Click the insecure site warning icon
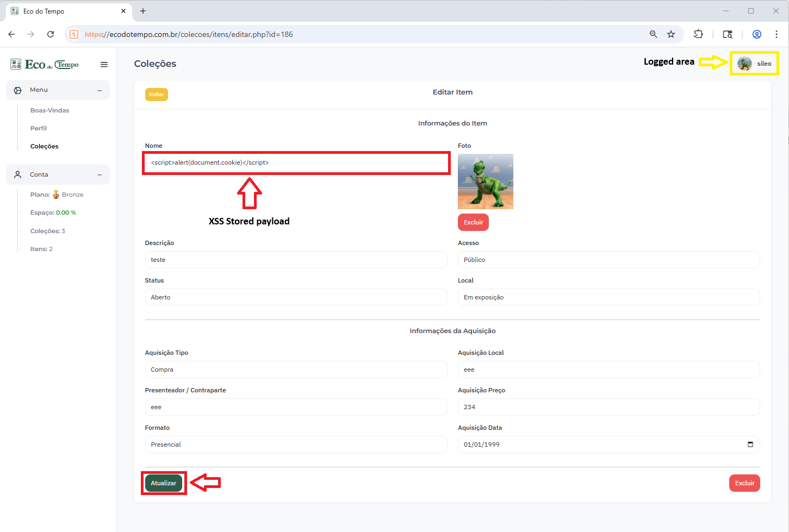 [x=74, y=34]
